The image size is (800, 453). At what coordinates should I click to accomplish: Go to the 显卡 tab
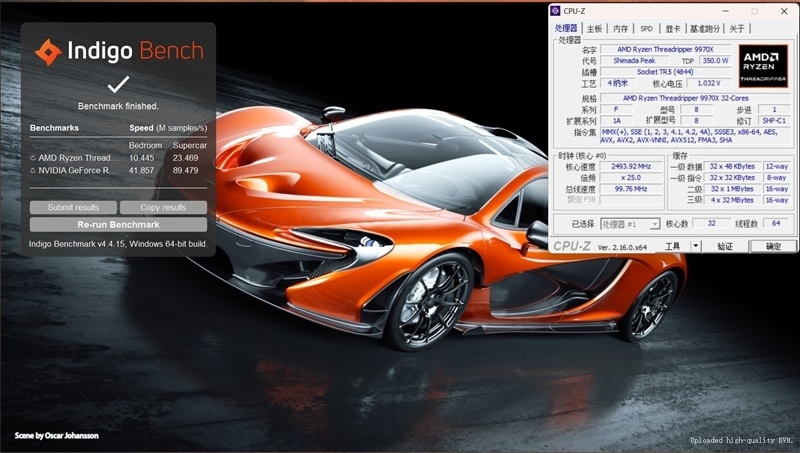(x=673, y=29)
